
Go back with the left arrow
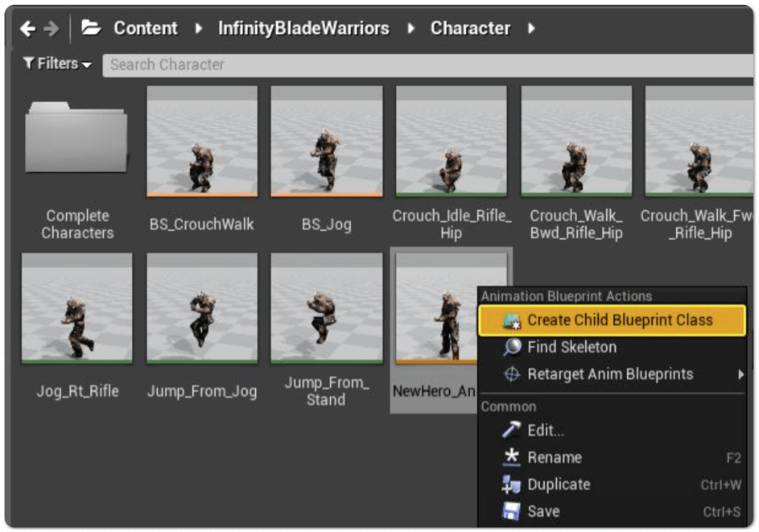pyautogui.click(x=27, y=29)
